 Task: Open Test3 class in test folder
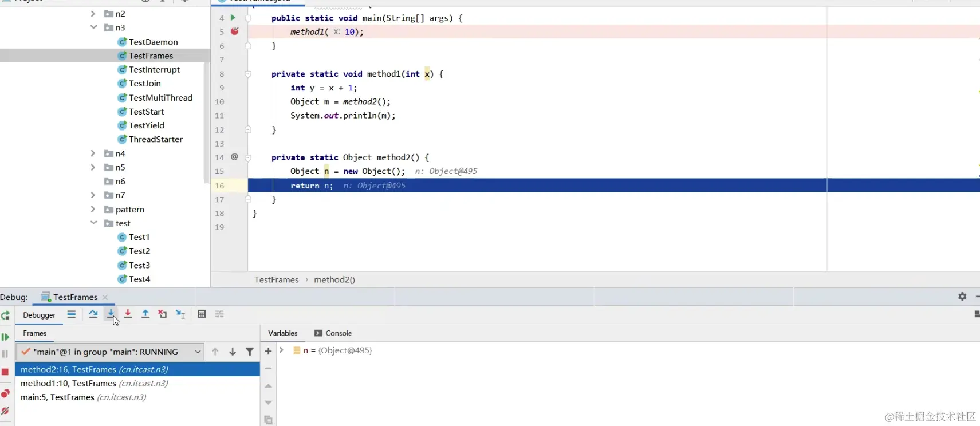click(x=133, y=265)
